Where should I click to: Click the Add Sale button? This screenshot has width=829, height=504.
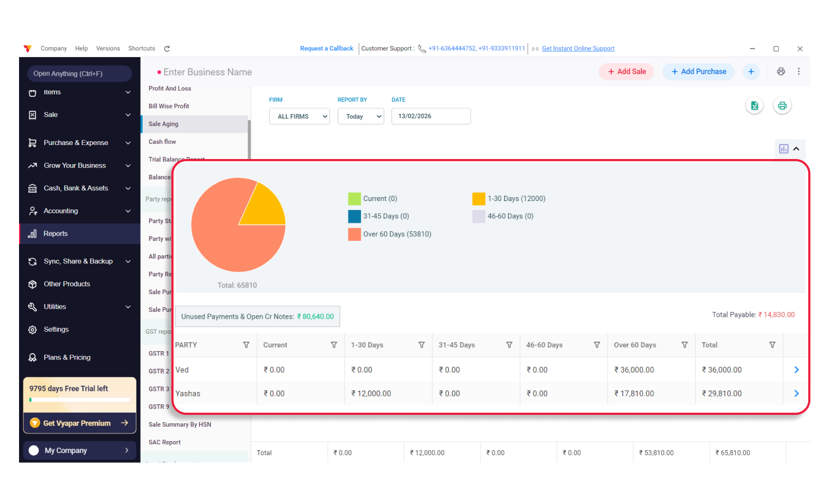point(626,72)
